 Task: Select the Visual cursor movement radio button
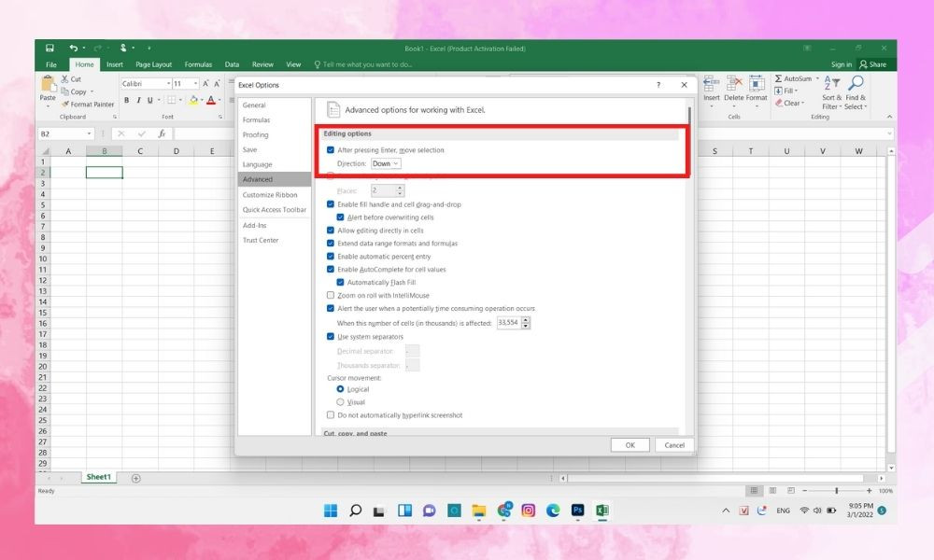[341, 401]
